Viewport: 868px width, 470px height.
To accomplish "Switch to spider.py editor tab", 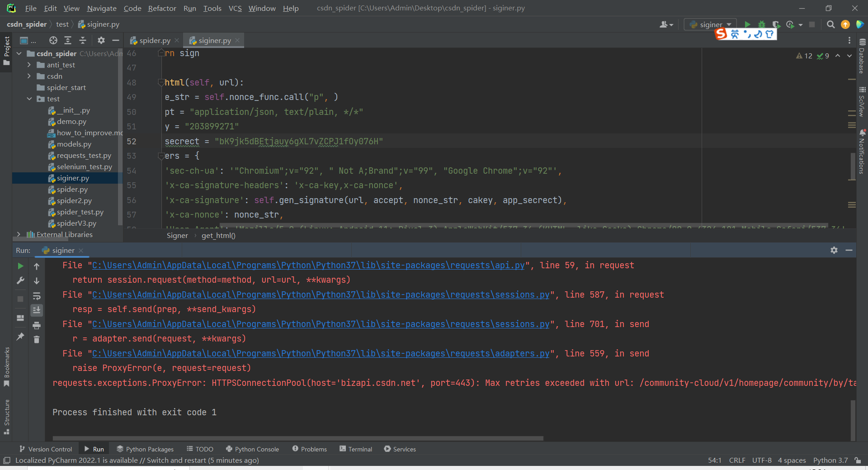I will [154, 40].
